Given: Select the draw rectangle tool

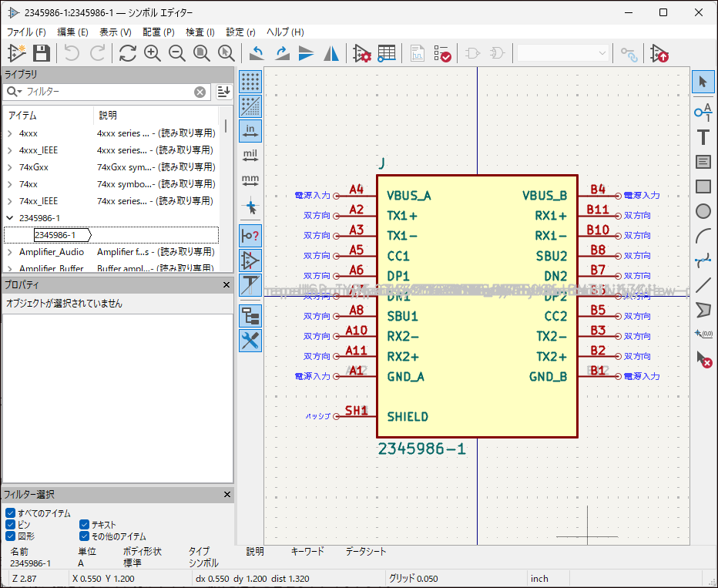Looking at the screenshot, I should (x=703, y=186).
